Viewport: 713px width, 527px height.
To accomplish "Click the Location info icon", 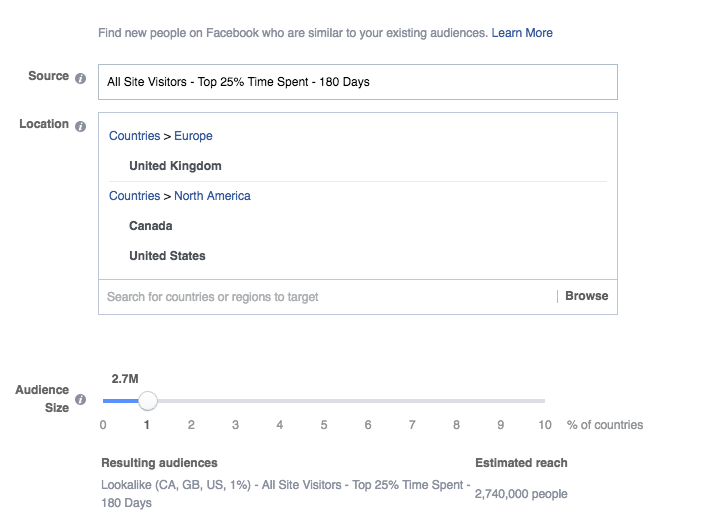I will [80, 126].
